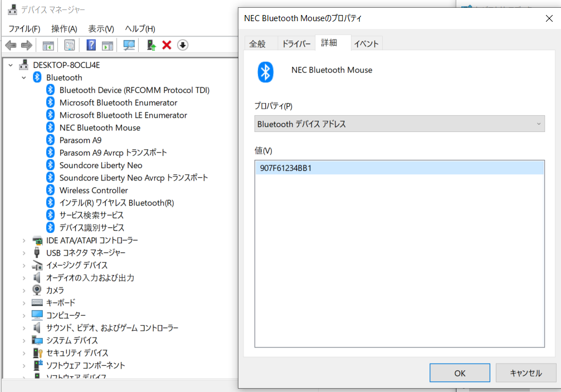Select Parasom A9 Avrcp トランスポート
The image size is (561, 392).
pos(113,153)
